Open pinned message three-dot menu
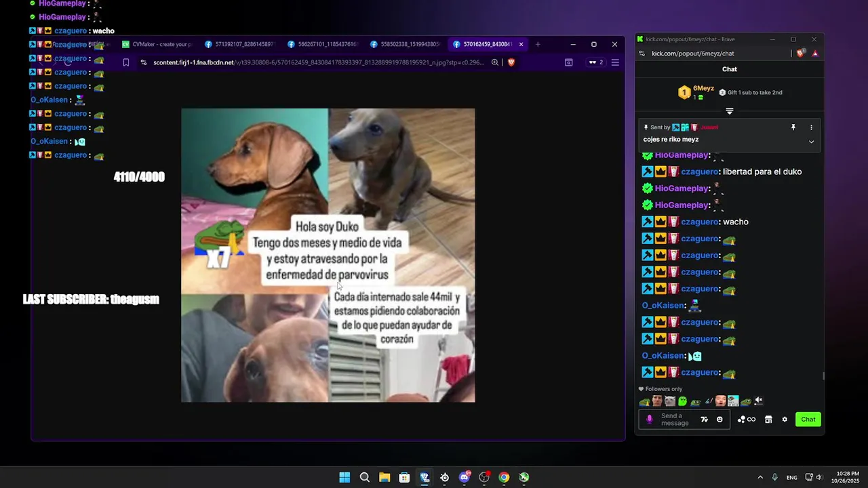868x488 pixels. pos(811,127)
